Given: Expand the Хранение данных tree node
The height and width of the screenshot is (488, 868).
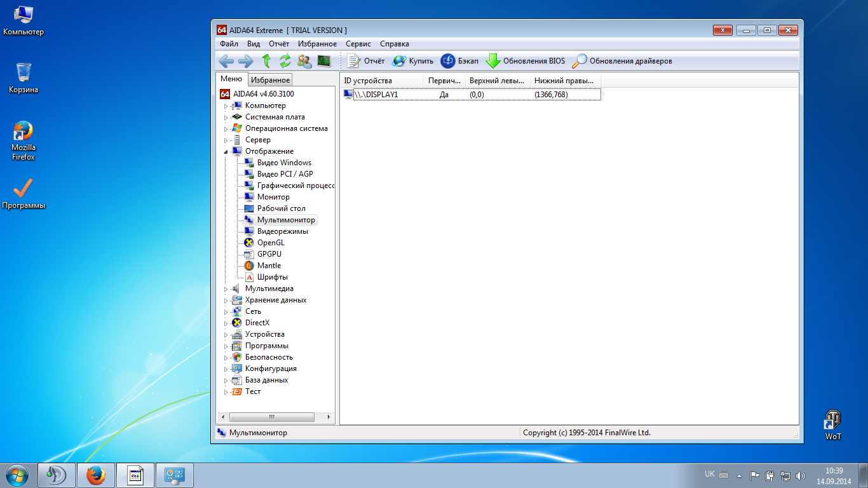Looking at the screenshot, I should coord(225,301).
